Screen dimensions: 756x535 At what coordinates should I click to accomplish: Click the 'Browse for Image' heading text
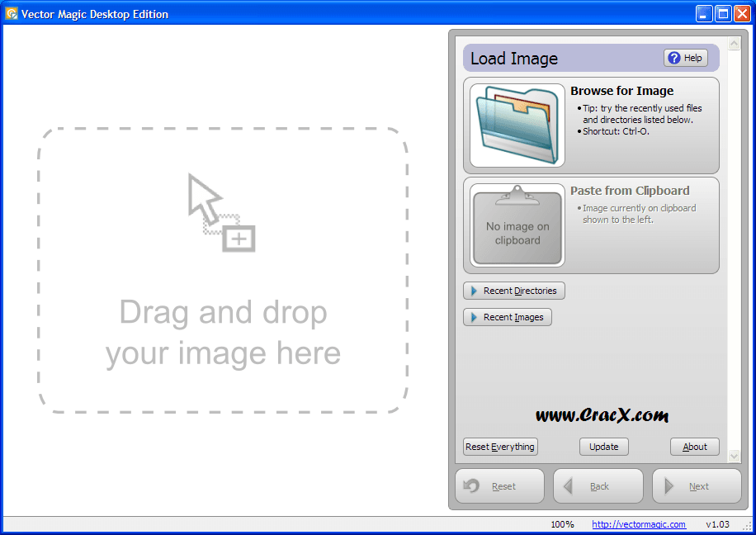[622, 91]
